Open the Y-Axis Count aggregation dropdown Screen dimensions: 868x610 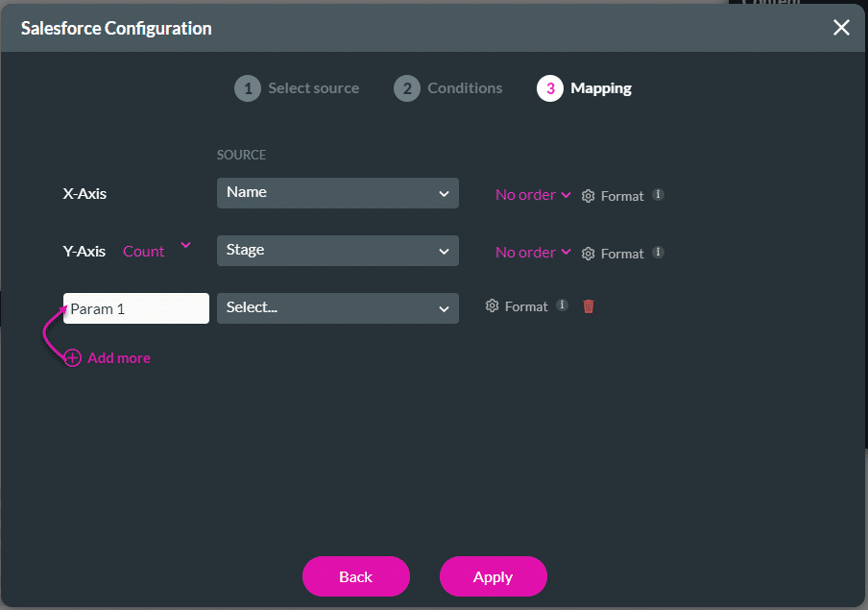157,251
